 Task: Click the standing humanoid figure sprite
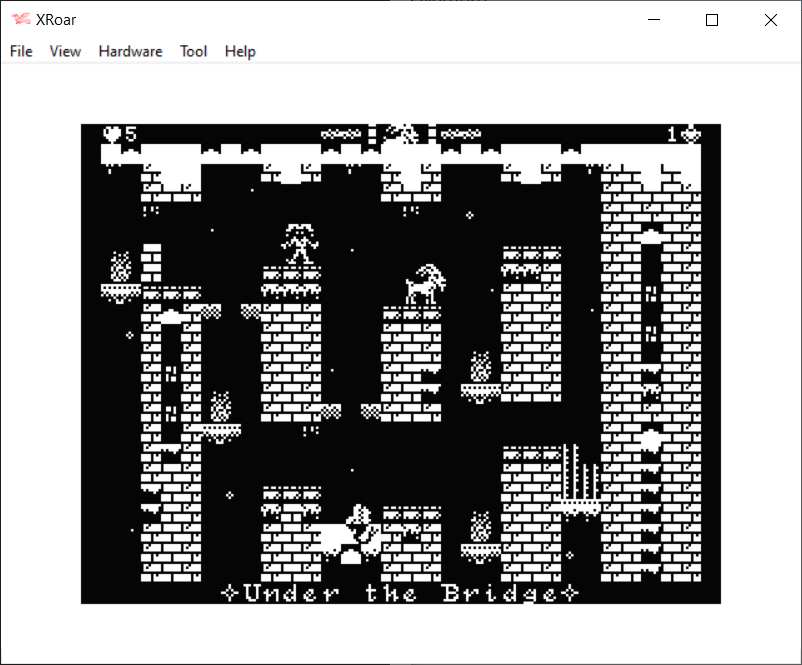[297, 244]
